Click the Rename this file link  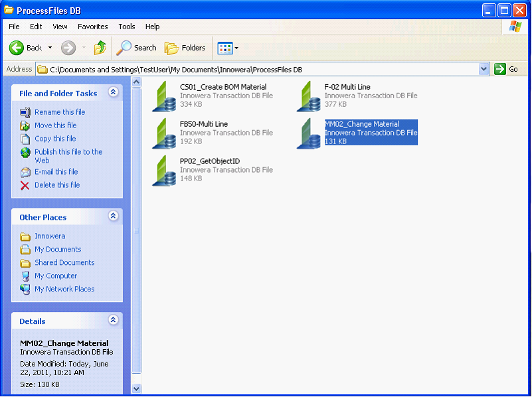click(60, 112)
